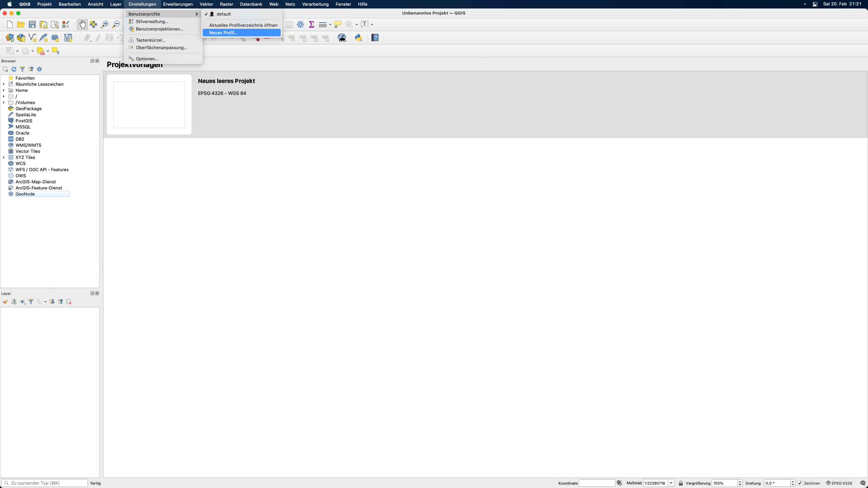Open the Erweiterungen menu

pos(178,4)
